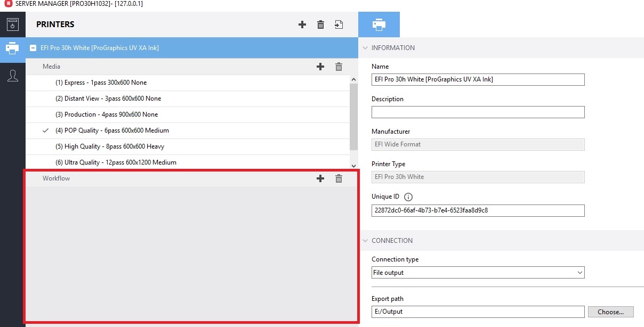Add a new workflow with plus icon

pyautogui.click(x=320, y=178)
